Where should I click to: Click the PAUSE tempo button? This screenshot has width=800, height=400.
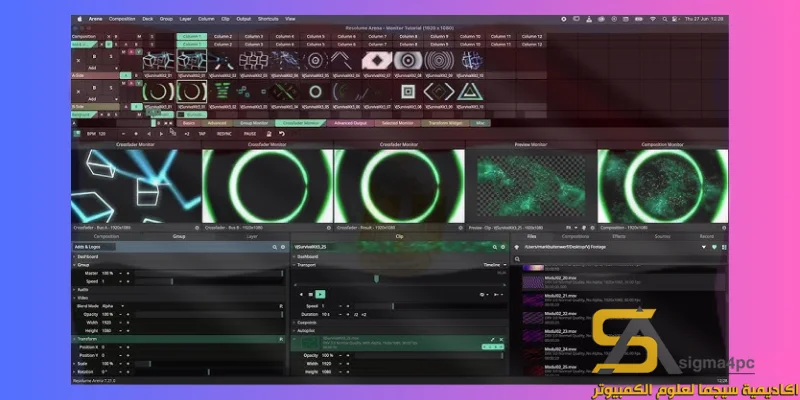250,134
